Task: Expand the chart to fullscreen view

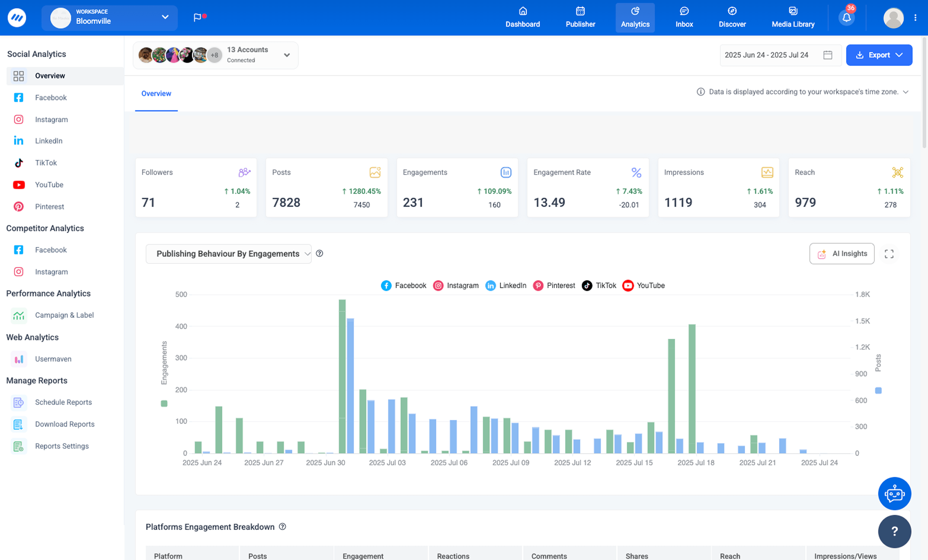Action: (x=889, y=253)
